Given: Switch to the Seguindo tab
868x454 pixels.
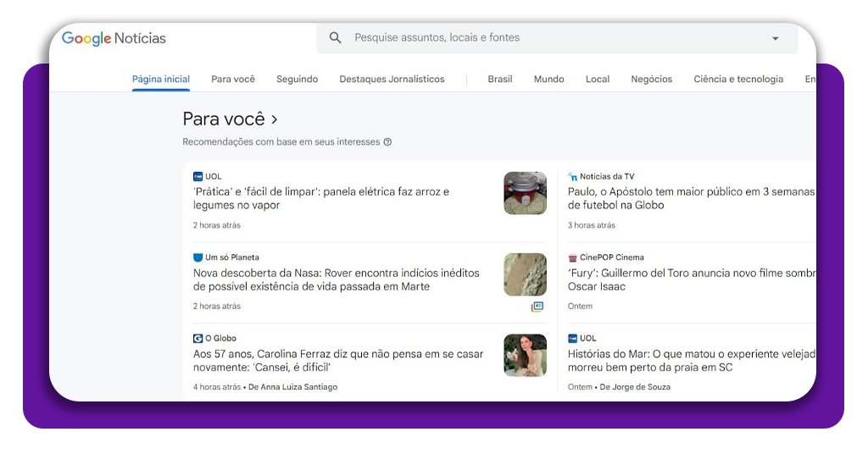Looking at the screenshot, I should [297, 79].
